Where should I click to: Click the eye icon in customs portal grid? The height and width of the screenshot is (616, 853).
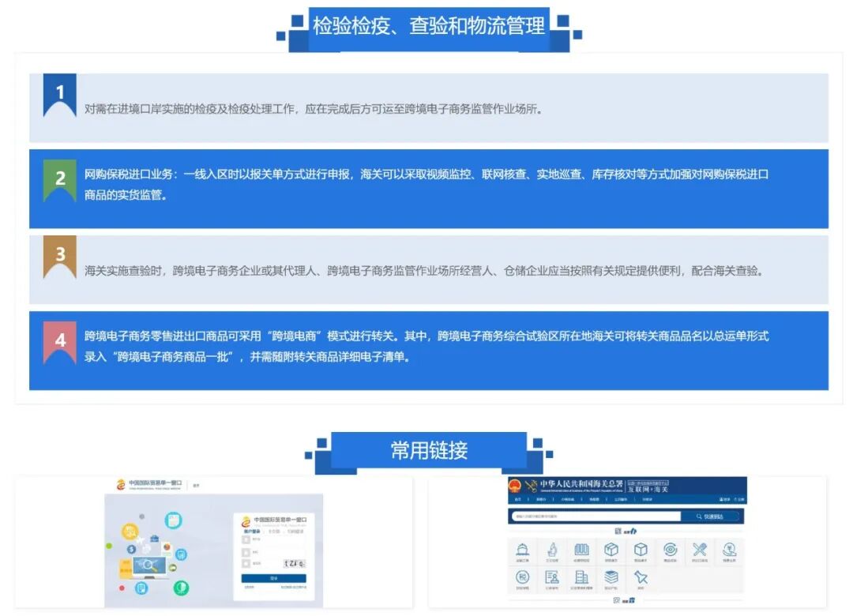pyautogui.click(x=670, y=550)
